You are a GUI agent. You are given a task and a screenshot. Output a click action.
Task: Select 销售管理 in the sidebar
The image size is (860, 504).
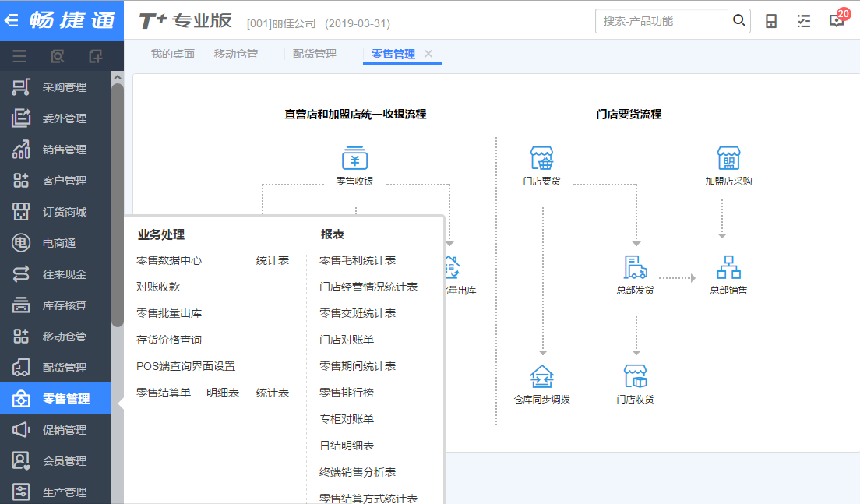65,150
